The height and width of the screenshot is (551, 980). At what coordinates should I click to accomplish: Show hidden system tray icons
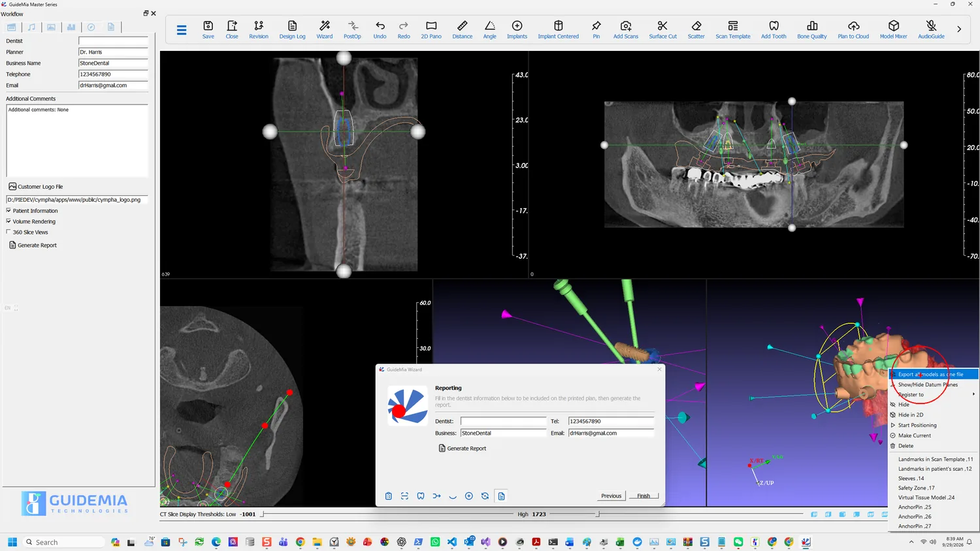point(911,542)
